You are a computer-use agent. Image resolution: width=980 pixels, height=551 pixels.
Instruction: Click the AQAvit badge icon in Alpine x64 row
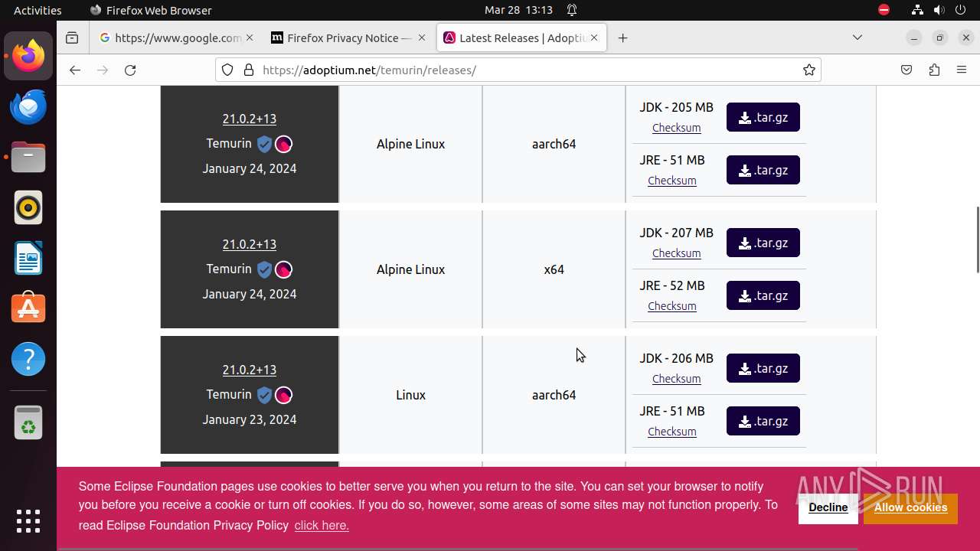283,269
